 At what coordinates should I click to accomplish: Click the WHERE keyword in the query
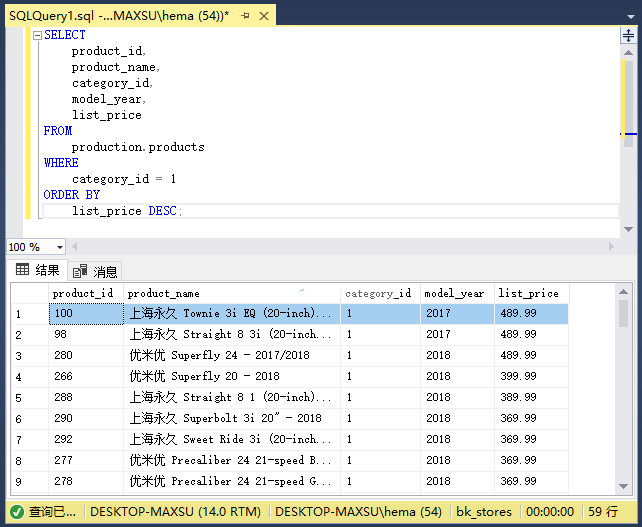coord(61,163)
